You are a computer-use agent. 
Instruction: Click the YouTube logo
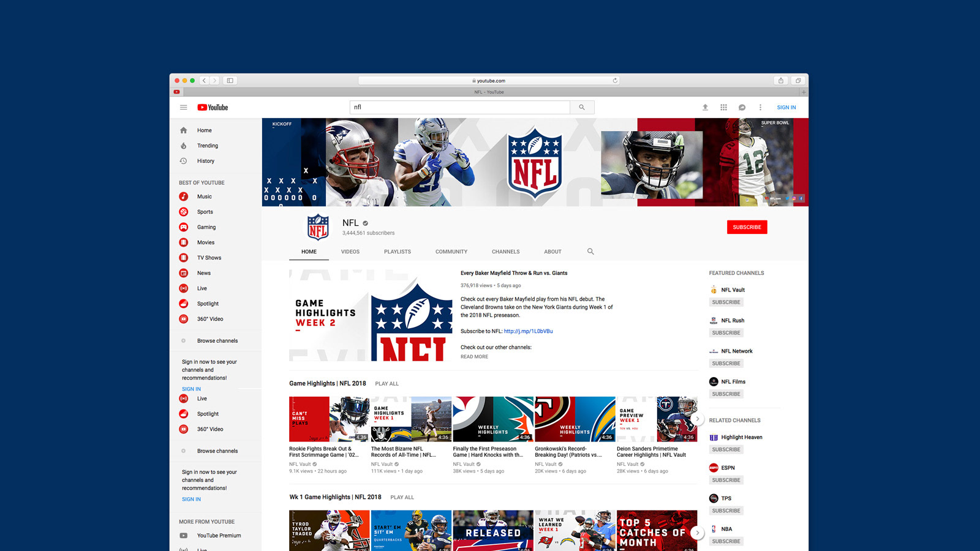click(x=213, y=107)
